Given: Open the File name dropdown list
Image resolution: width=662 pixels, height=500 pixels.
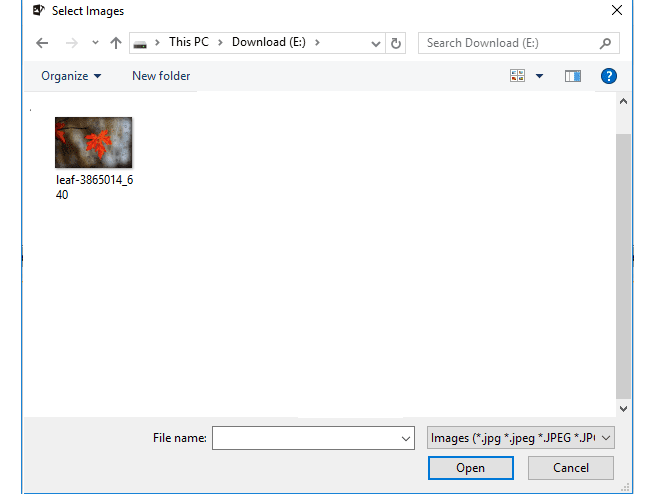Looking at the screenshot, I should (x=406, y=438).
